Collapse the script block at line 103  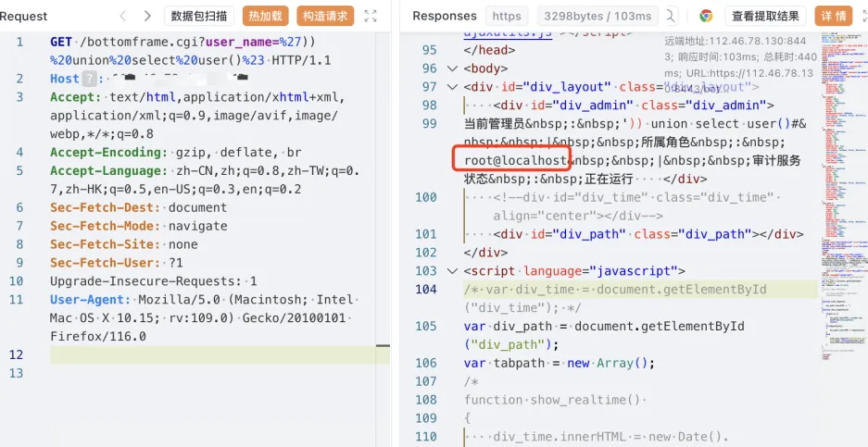(452, 271)
